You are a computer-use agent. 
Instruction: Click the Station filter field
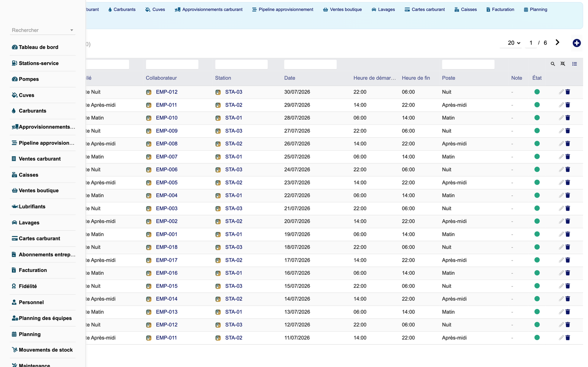pos(241,64)
